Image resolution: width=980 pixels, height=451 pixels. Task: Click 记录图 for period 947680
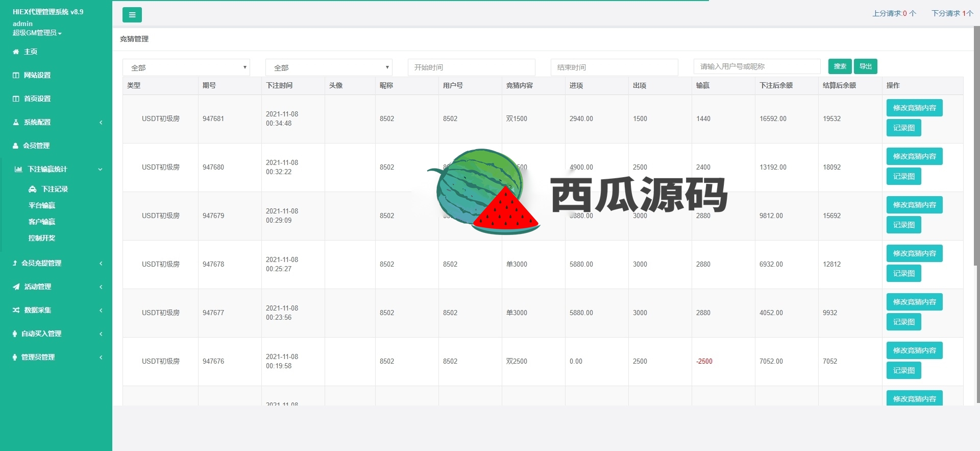[904, 176]
